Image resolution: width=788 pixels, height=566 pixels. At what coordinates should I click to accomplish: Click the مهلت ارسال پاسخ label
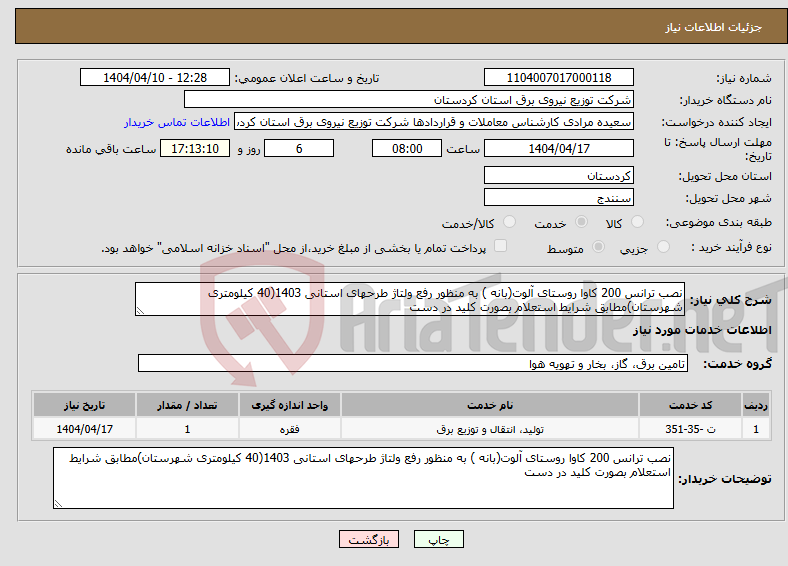point(718,149)
